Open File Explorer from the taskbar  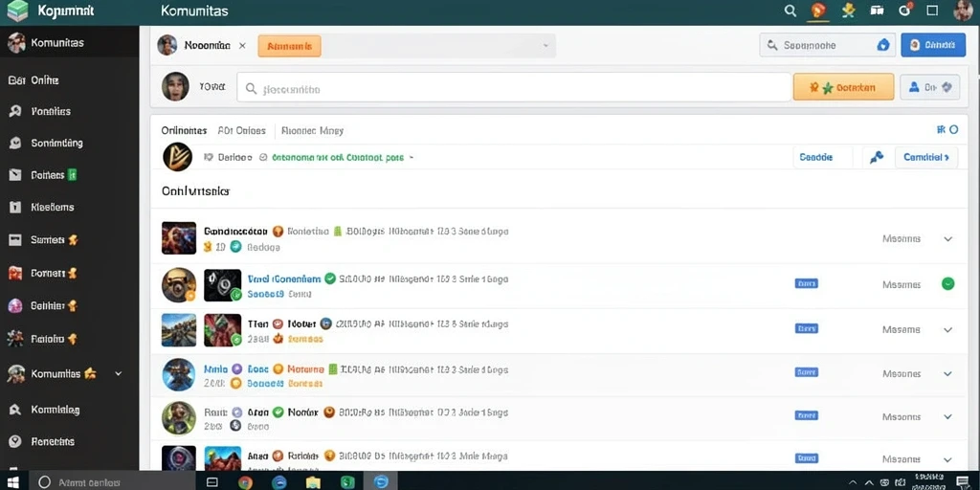click(313, 482)
